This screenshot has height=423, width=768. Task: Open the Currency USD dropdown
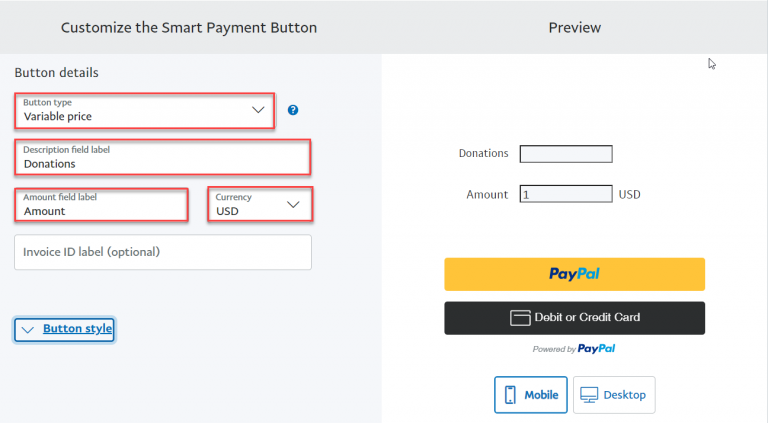click(260, 204)
